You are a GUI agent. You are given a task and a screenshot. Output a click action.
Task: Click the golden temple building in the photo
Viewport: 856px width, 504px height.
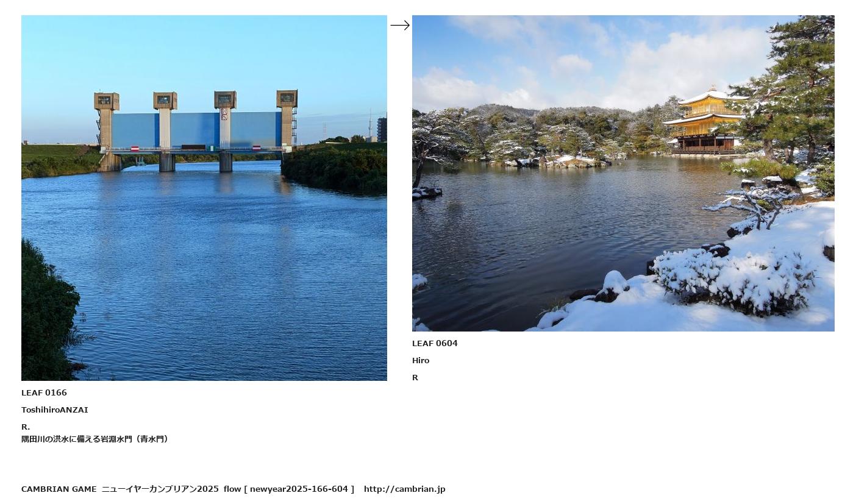704,122
